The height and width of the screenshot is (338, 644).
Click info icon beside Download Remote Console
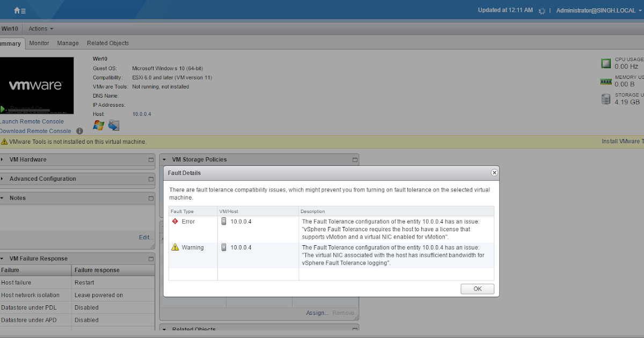(79, 130)
